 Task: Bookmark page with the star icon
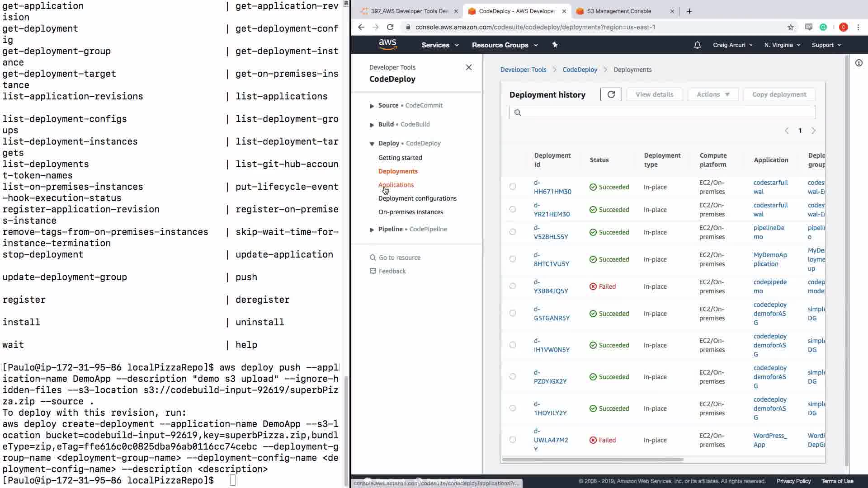click(x=790, y=27)
